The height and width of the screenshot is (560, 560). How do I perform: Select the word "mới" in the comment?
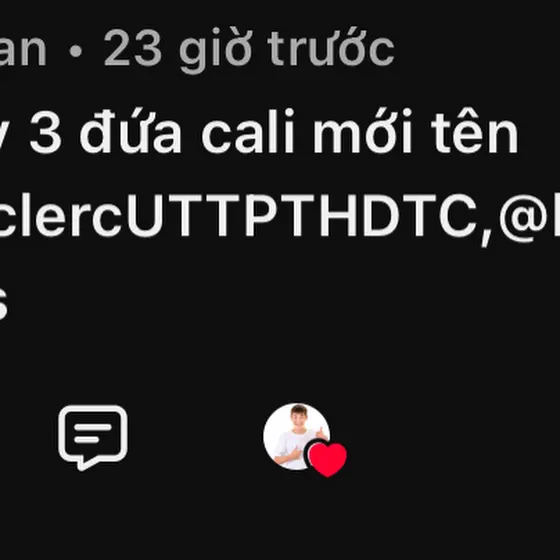coord(363,131)
